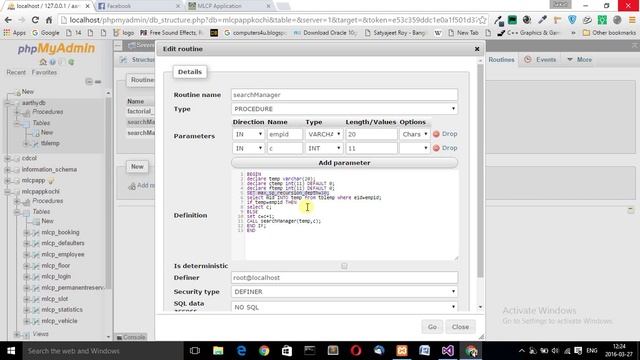This screenshot has width=640, height=360.
Task: Open Task View on taskbar
Action: (195, 351)
